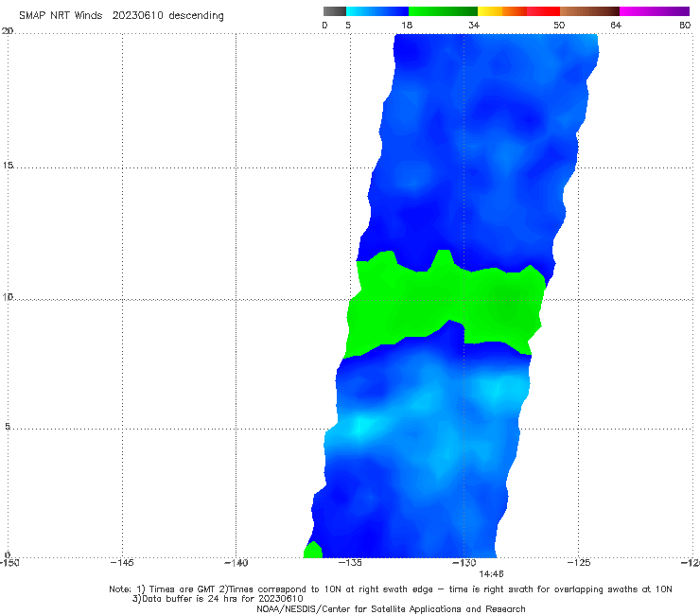
Task: Click the gray segment of the color bar
Action: coord(335,11)
